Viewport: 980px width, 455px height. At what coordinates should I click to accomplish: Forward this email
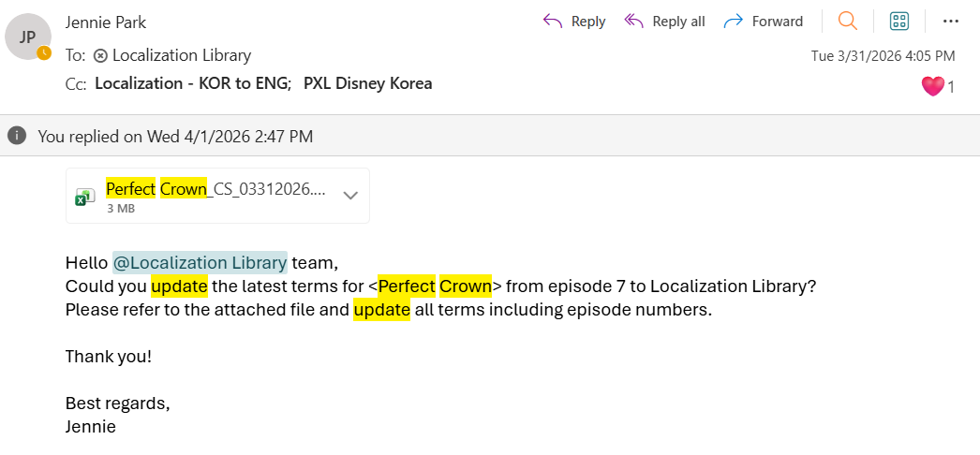[x=764, y=22]
